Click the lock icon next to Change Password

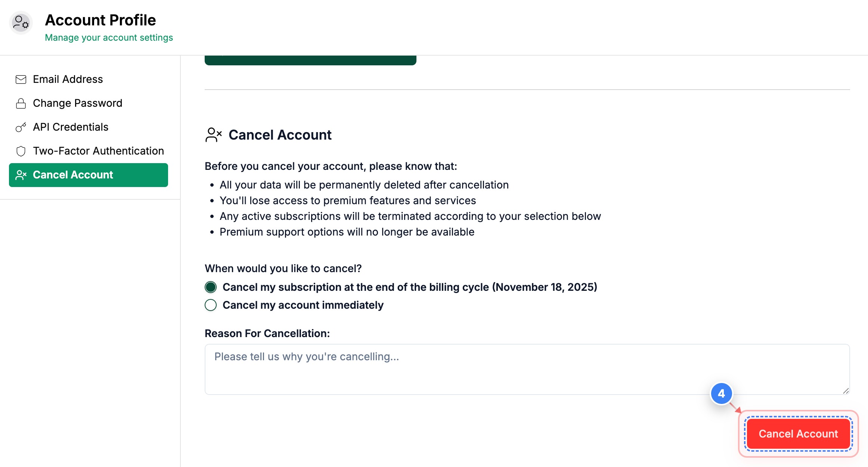[x=21, y=103]
